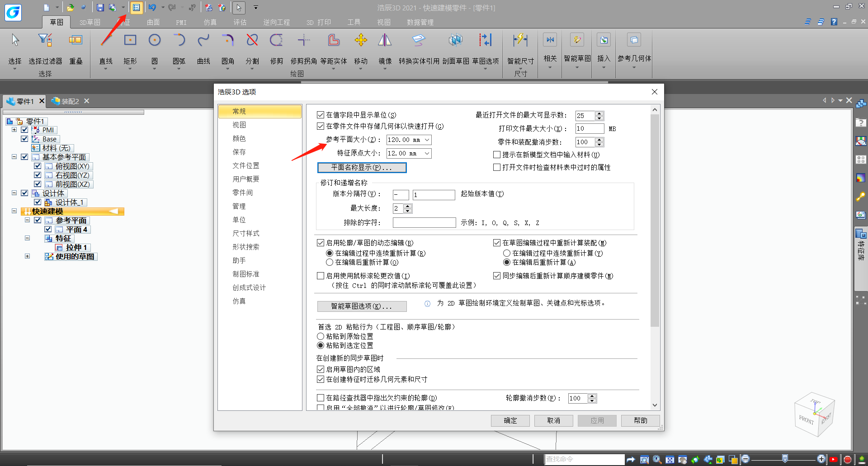Image resolution: width=868 pixels, height=466 pixels.
Task: Click the 帮助 button
Action: click(x=641, y=421)
